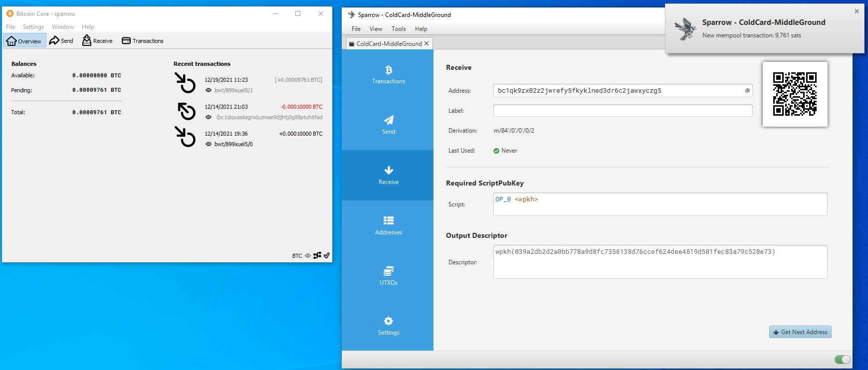Click Bitcoin Core logo in title bar
The image size is (868, 370).
pos(10,13)
